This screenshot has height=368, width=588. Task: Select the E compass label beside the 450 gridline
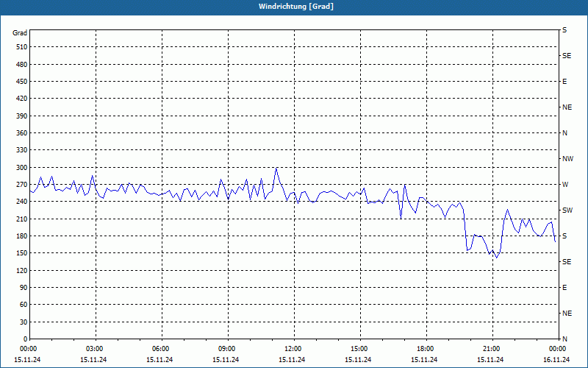(564, 82)
